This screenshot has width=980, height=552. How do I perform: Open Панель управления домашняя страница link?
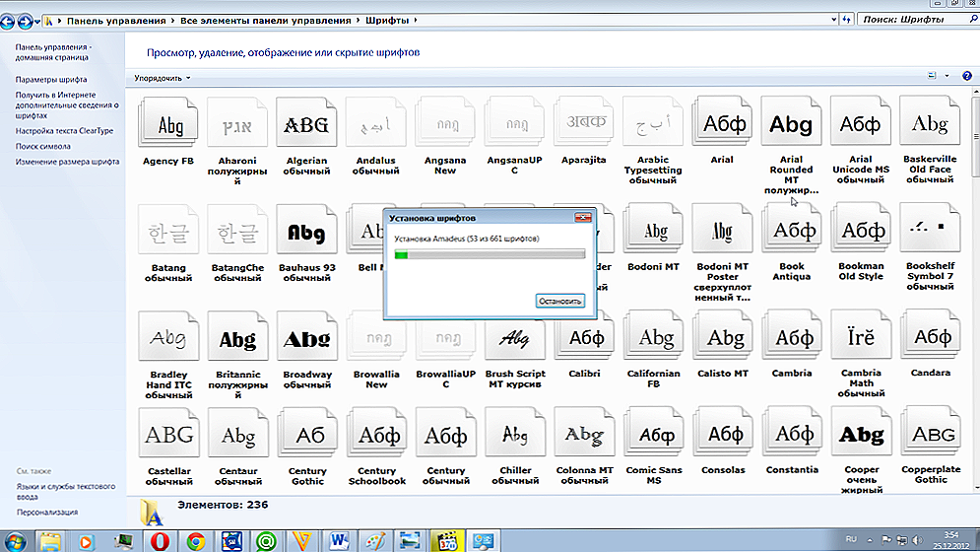click(53, 52)
